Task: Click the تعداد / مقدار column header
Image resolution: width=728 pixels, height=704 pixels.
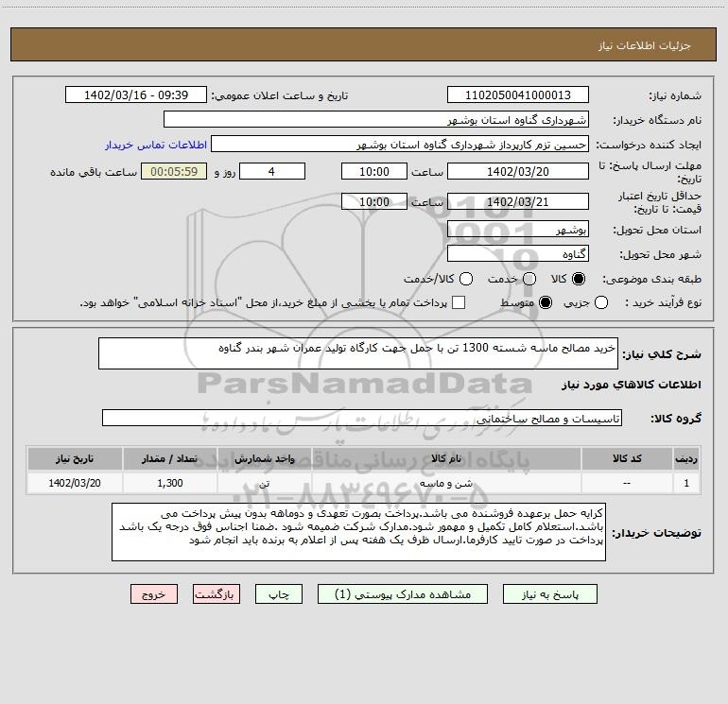Action: point(170,458)
